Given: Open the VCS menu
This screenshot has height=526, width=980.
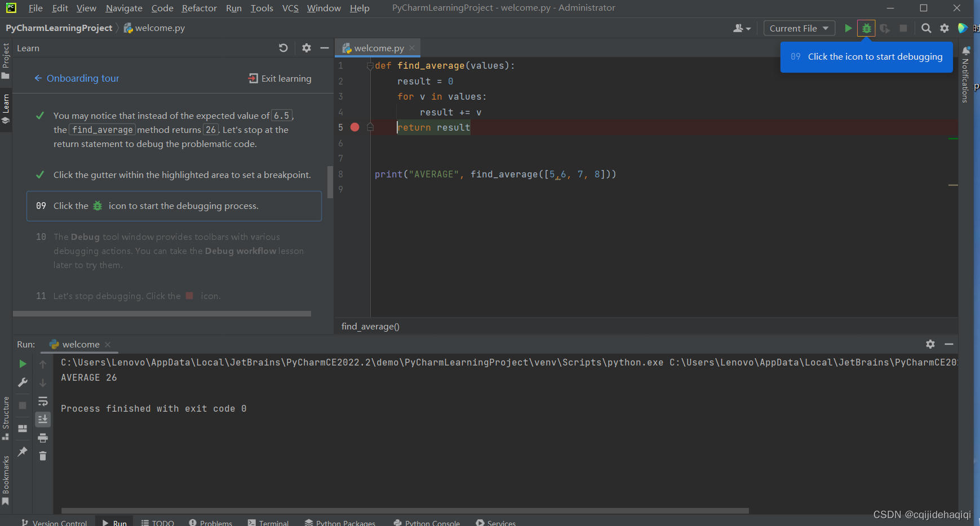Looking at the screenshot, I should pos(290,8).
